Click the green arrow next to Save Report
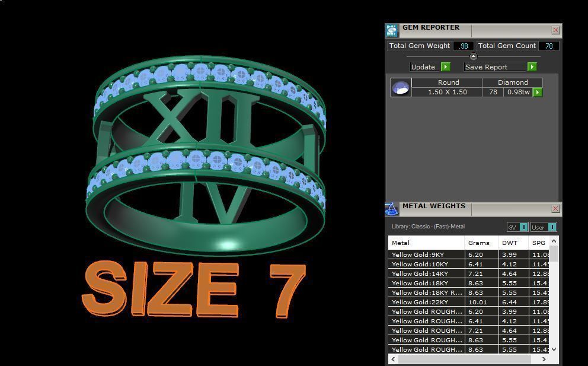 (532, 67)
